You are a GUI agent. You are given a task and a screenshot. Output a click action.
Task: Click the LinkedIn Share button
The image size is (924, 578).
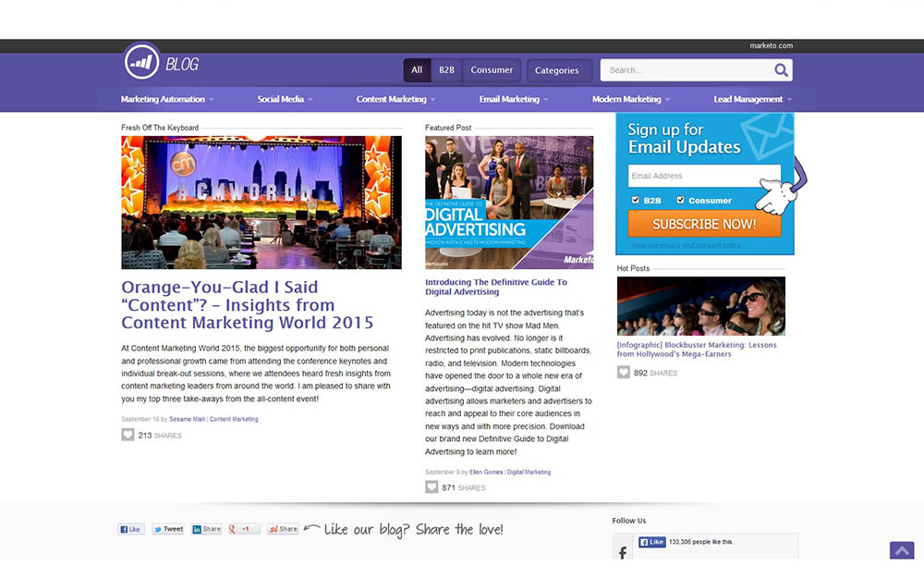point(207,529)
